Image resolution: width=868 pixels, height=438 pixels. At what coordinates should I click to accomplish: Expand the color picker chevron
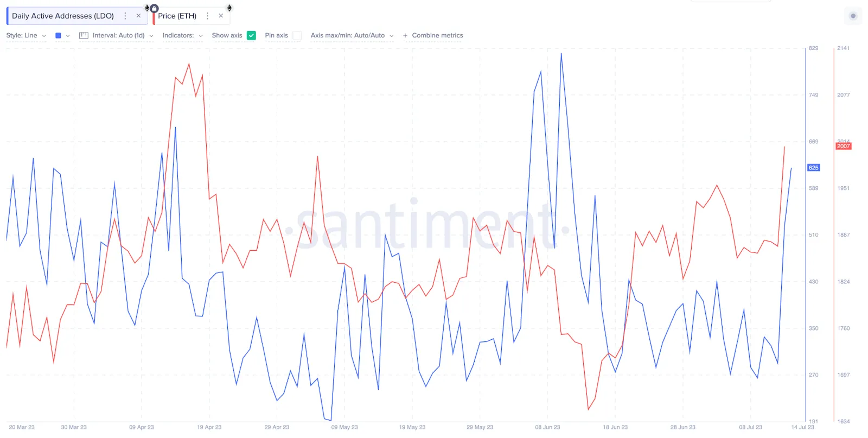(68, 35)
